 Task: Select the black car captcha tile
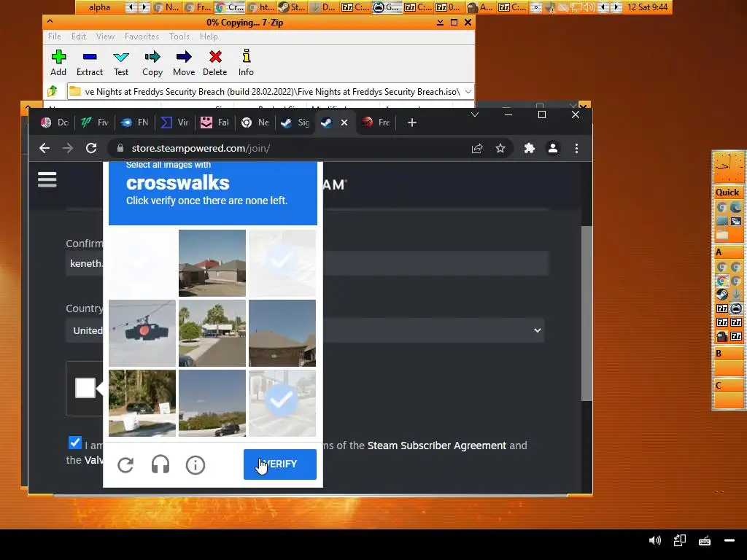tap(212, 402)
